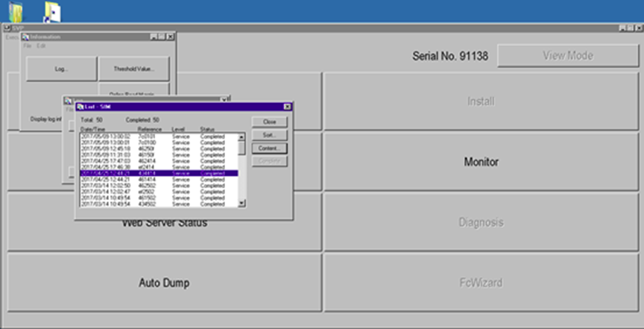Open the File menu in Information window

pos(27,46)
